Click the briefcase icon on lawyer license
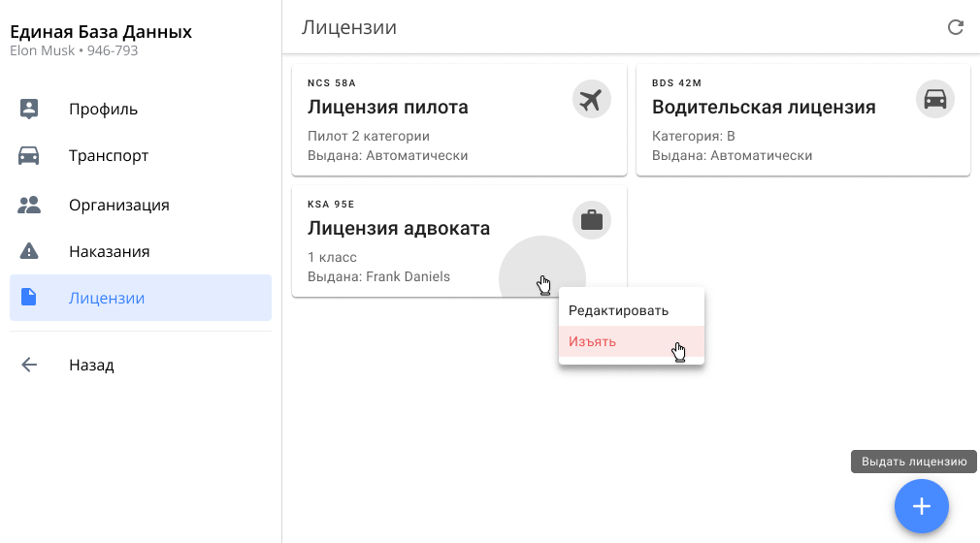Screen dimensions: 980x543 coord(591,220)
